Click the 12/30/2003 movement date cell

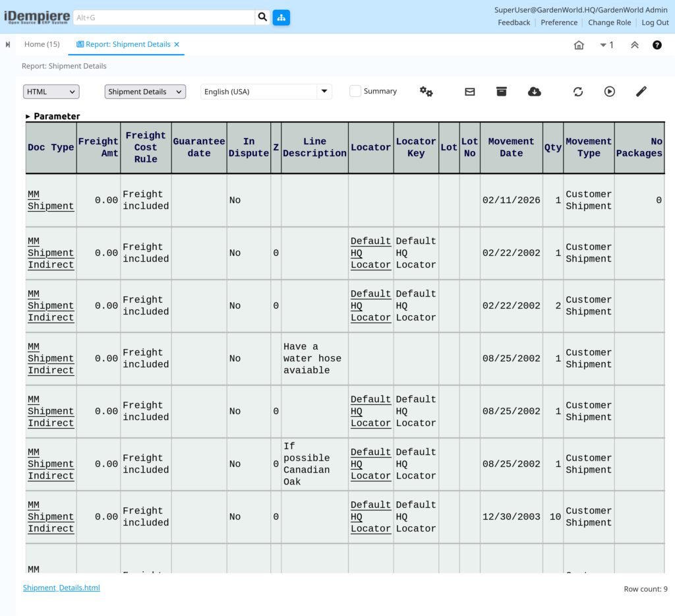click(x=511, y=517)
